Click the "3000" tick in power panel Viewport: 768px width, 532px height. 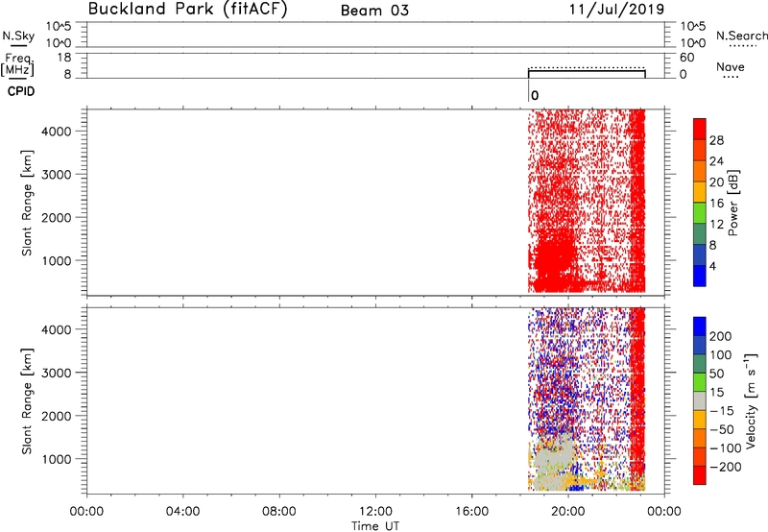(x=57, y=175)
